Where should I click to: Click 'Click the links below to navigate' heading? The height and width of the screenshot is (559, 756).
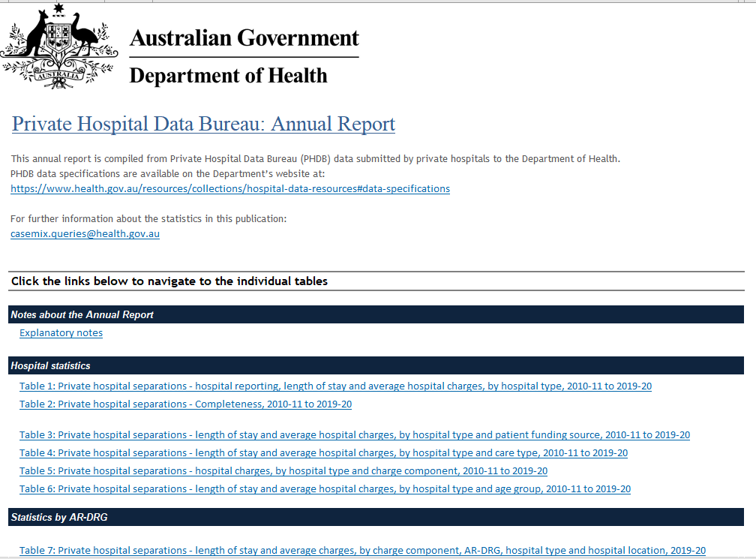169,281
